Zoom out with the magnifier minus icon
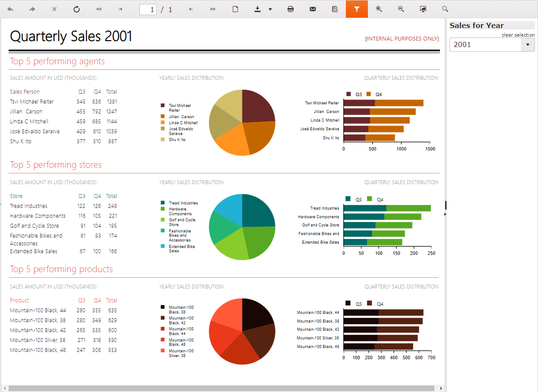The height and width of the screenshot is (392, 538). coord(401,9)
